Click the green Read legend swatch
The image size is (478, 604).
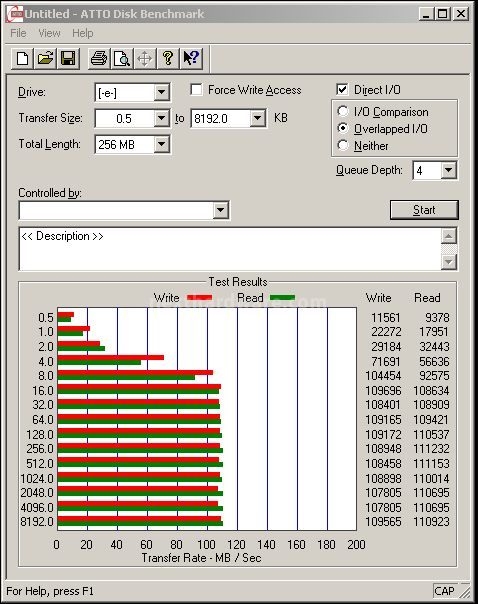pyautogui.click(x=283, y=297)
